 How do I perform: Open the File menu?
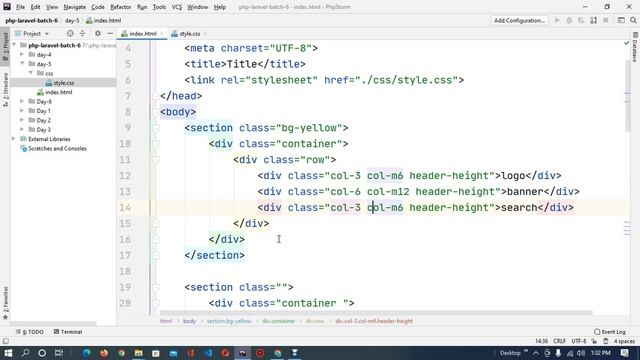point(20,7)
